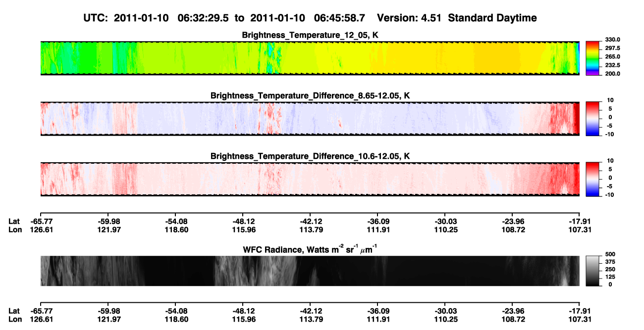Click the Brightness_Temperature_12_05, K panel title
Viewport: 644px width, 330px height.
[x=310, y=35]
